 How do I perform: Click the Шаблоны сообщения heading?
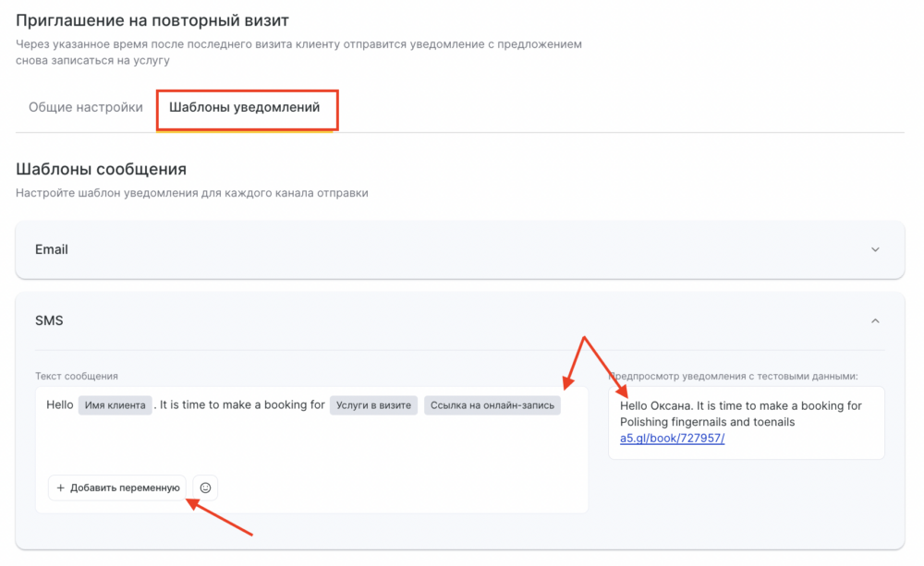tap(101, 169)
